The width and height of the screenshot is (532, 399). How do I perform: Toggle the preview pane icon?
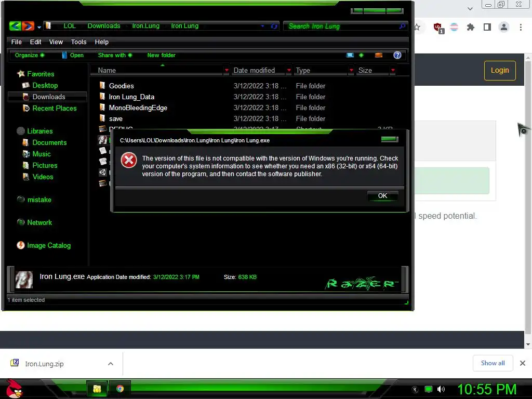click(379, 55)
